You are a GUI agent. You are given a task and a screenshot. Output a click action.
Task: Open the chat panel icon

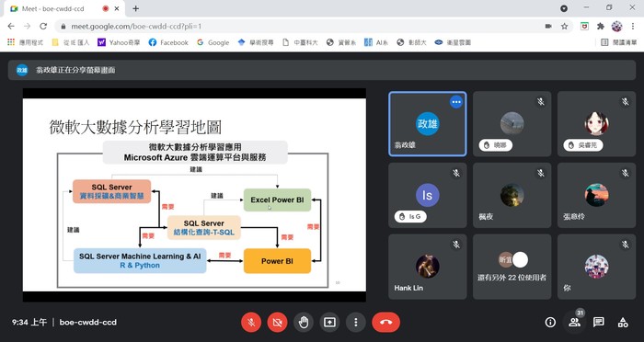(599, 323)
